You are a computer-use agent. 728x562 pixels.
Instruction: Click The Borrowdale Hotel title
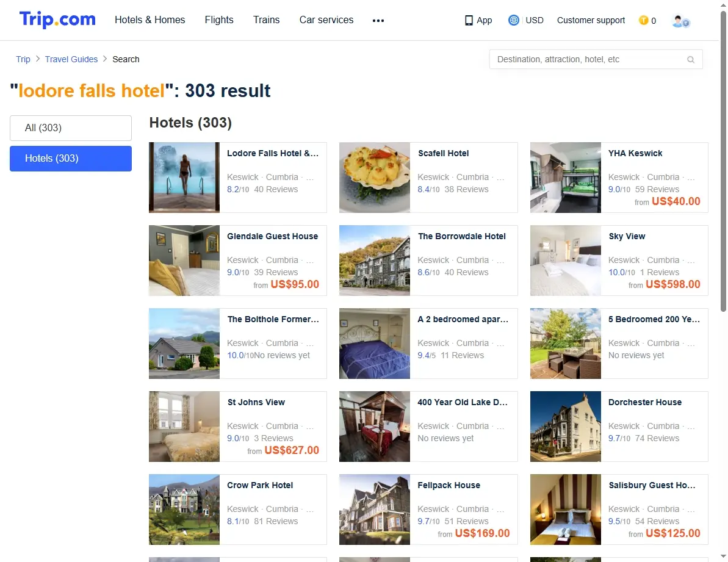pos(461,237)
